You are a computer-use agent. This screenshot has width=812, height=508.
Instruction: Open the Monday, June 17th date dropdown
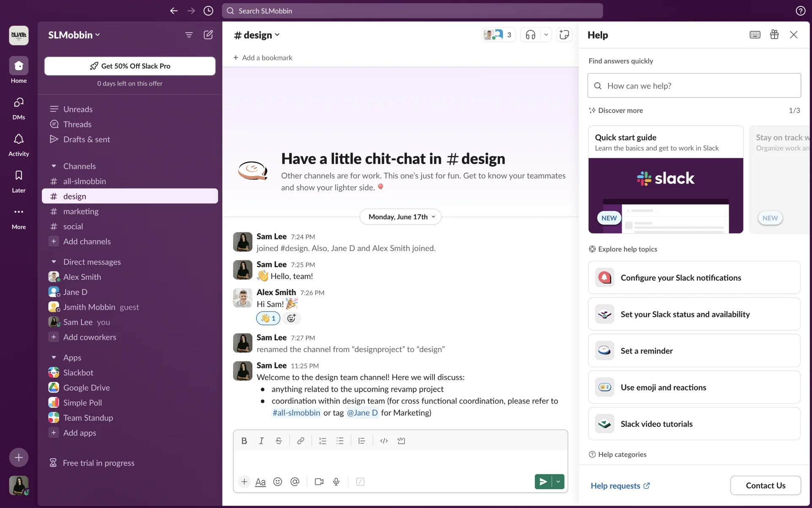pyautogui.click(x=401, y=217)
